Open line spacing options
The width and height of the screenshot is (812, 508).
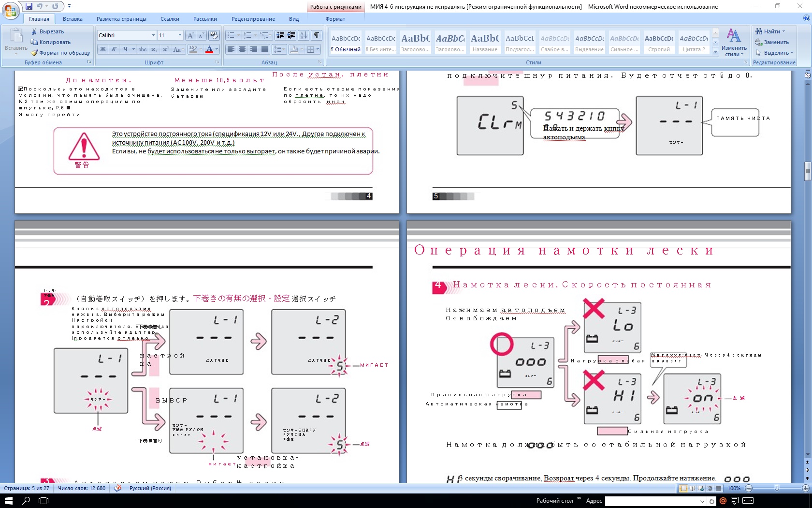pos(279,49)
